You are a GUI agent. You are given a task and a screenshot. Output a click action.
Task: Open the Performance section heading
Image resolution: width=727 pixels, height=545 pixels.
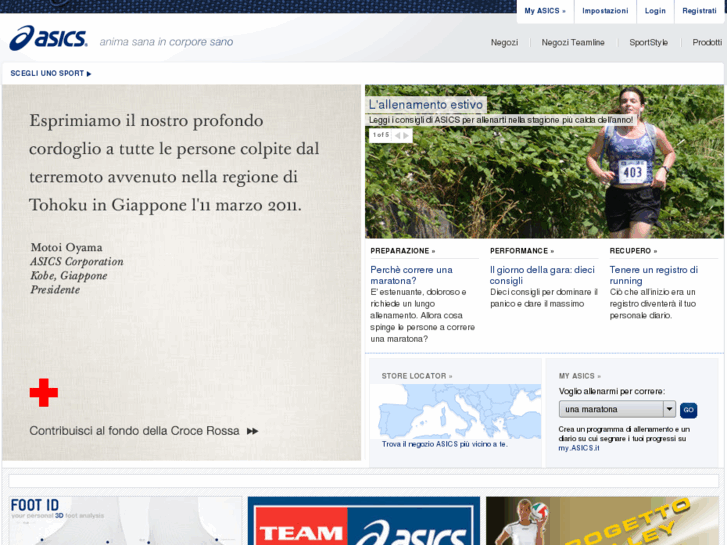coord(522,251)
